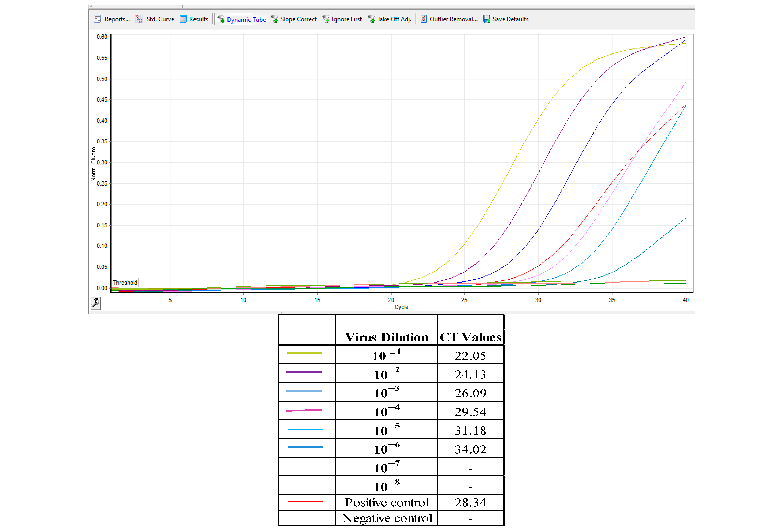Click the Ignore First funnel icon
The image size is (784, 532).
(x=326, y=19)
